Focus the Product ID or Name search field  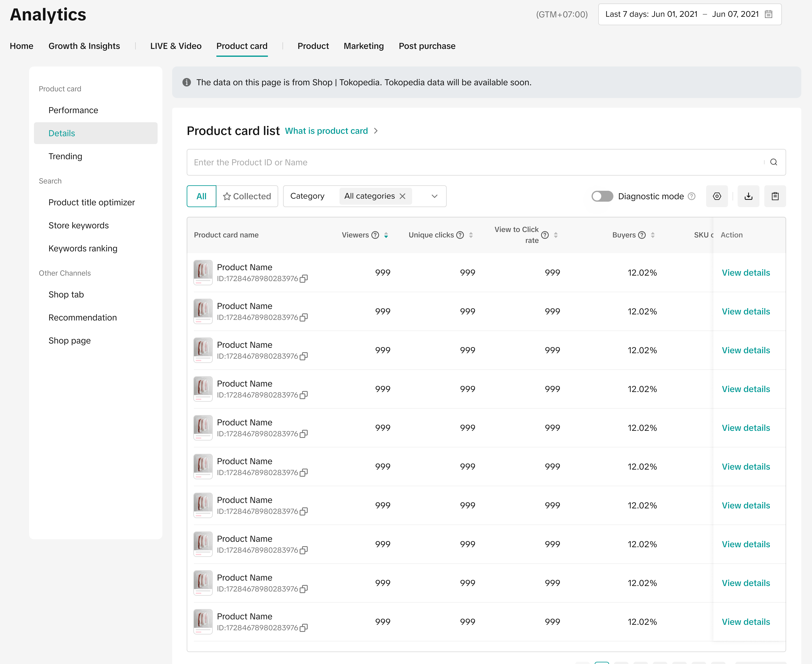(474, 162)
